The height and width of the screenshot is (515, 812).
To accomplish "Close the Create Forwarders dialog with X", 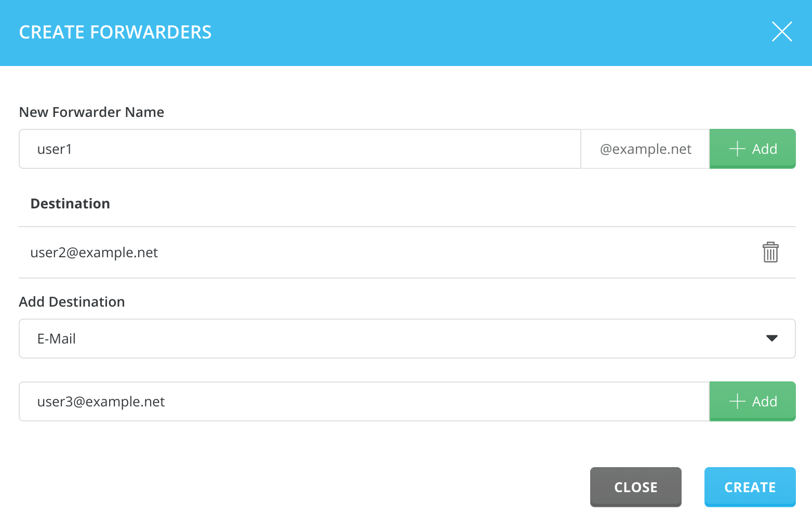I will pos(781,32).
